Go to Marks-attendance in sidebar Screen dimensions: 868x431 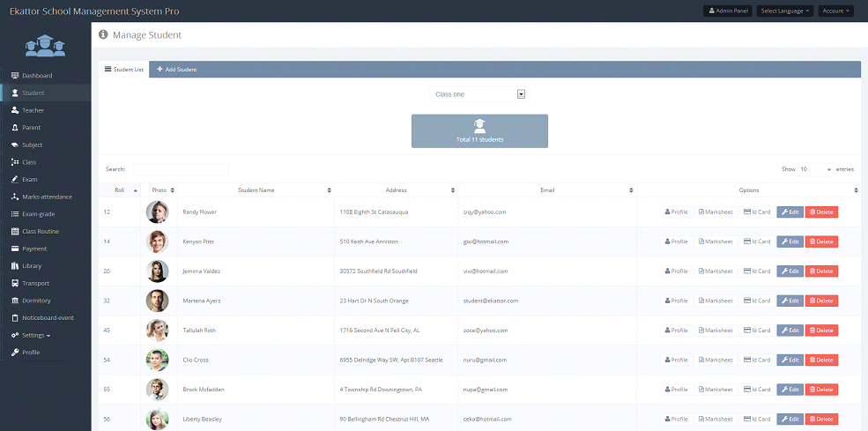click(46, 197)
